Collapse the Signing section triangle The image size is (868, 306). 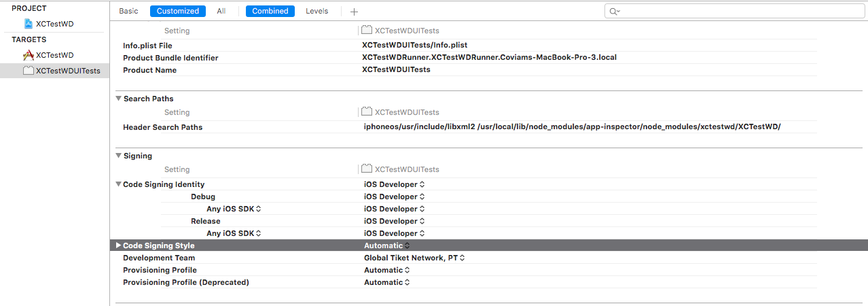pyautogui.click(x=119, y=156)
